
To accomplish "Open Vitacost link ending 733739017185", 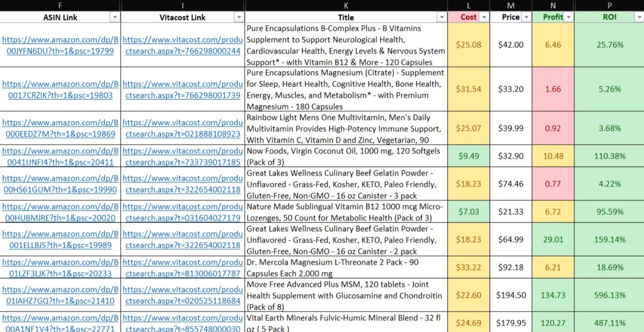I will pos(183,156).
